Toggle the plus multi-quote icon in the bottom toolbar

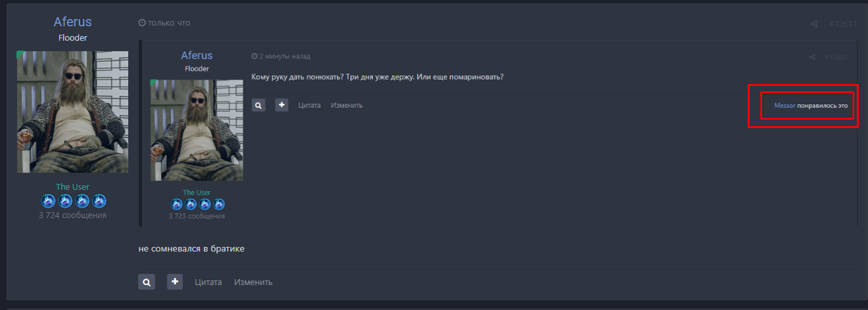(174, 282)
